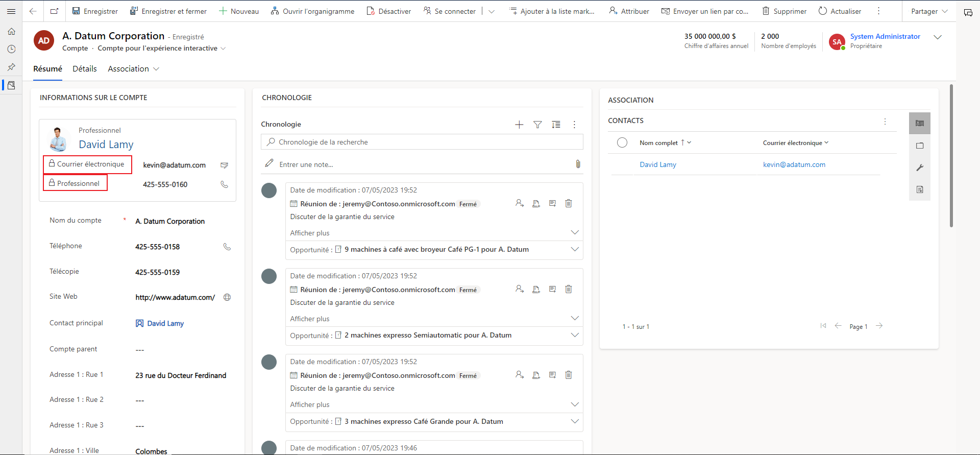Call 425-555-0160 phone icon

tap(224, 184)
